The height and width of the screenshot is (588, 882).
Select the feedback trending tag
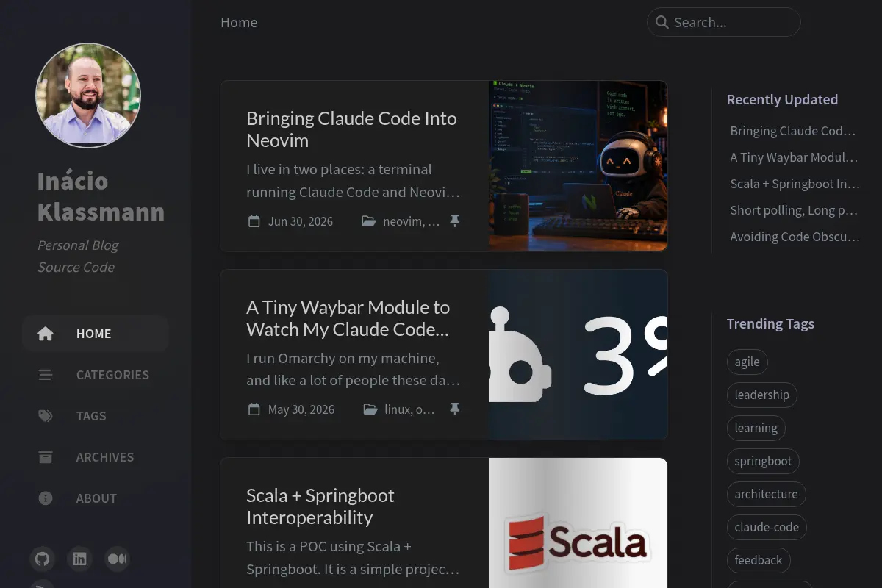pos(759,560)
